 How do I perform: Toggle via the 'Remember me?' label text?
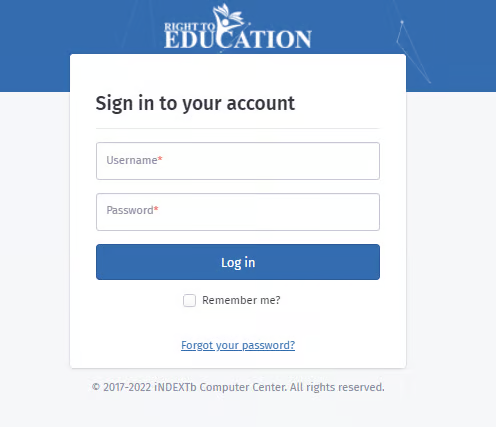tap(241, 300)
